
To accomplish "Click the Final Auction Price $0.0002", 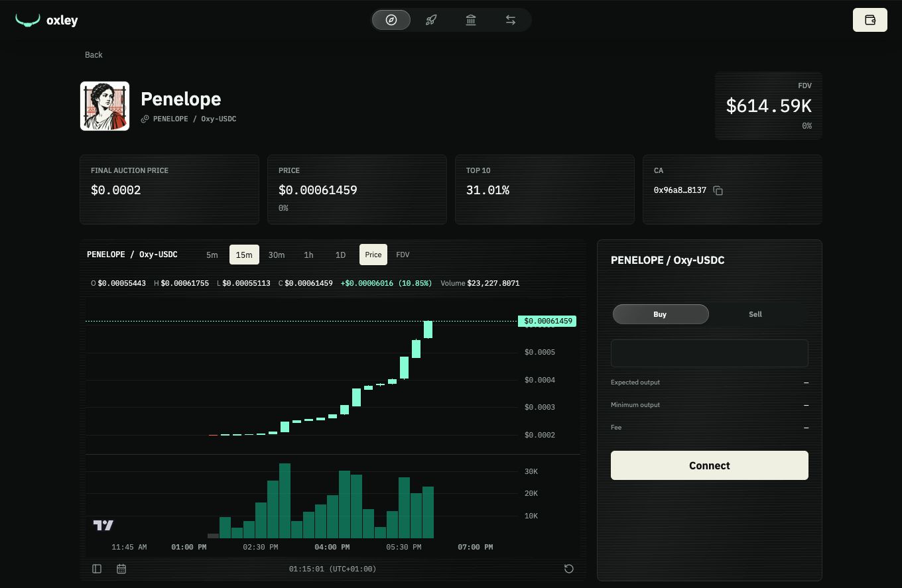I will tap(116, 190).
